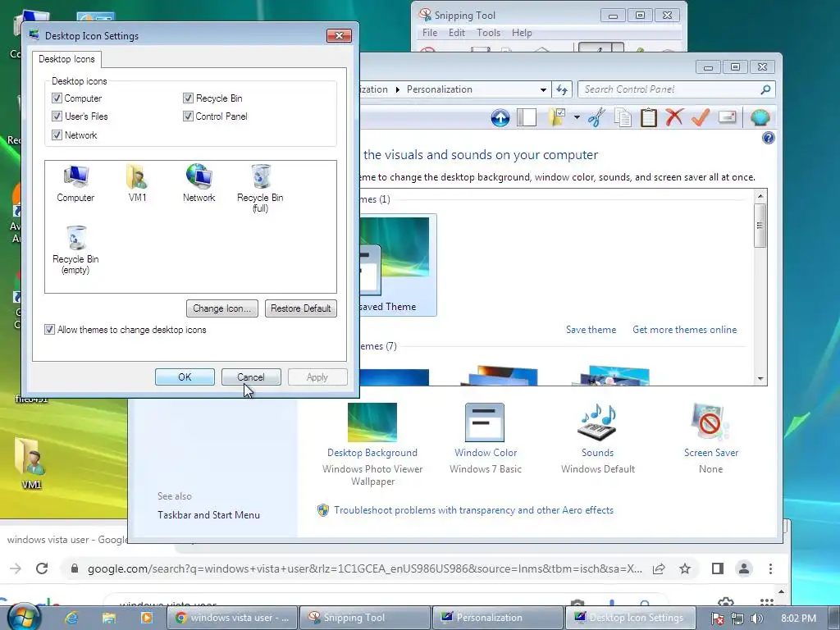Viewport: 840px width, 630px height.
Task: Open Troubleshoot problems with transparency link
Action: click(473, 510)
